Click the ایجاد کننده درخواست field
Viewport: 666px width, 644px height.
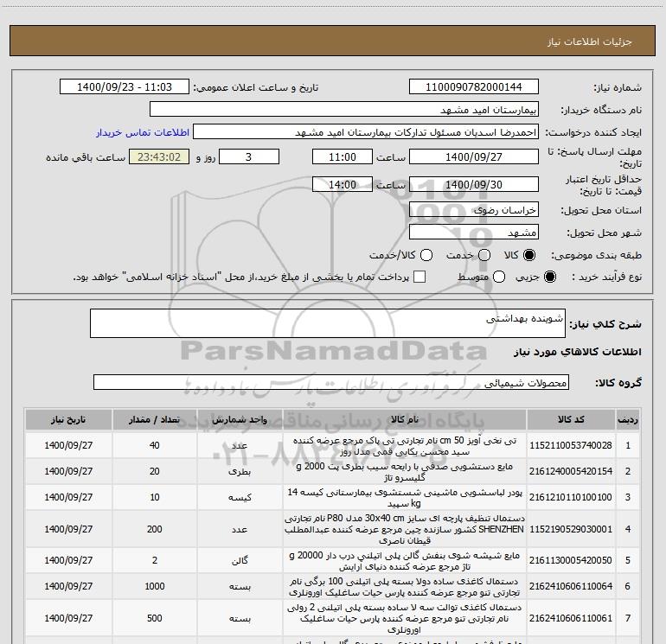[366, 132]
